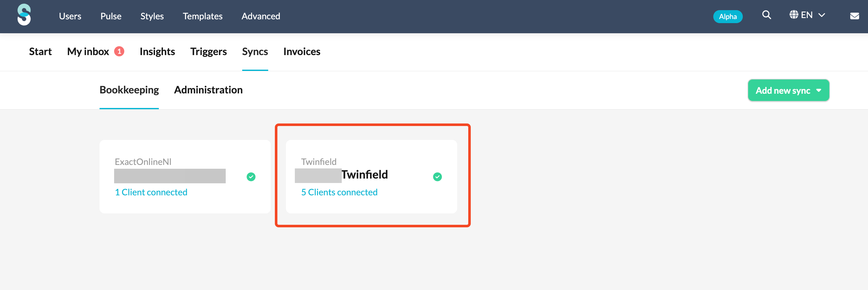Open the Invoices tab
This screenshot has height=290, width=868.
point(301,52)
